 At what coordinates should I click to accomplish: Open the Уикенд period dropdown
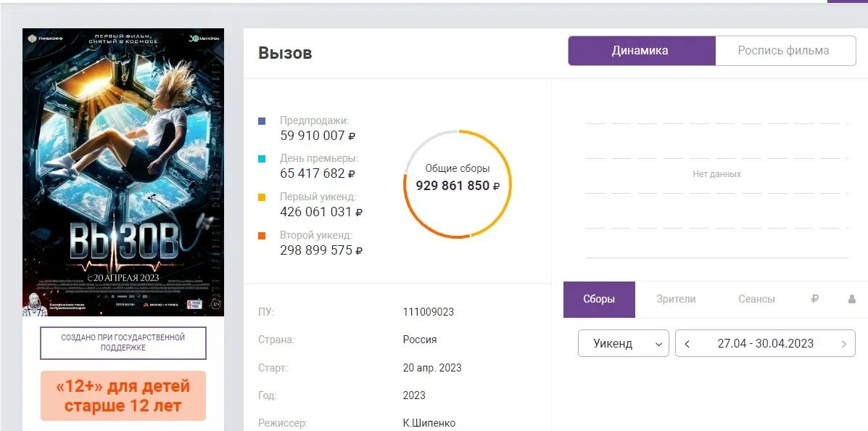coord(624,343)
